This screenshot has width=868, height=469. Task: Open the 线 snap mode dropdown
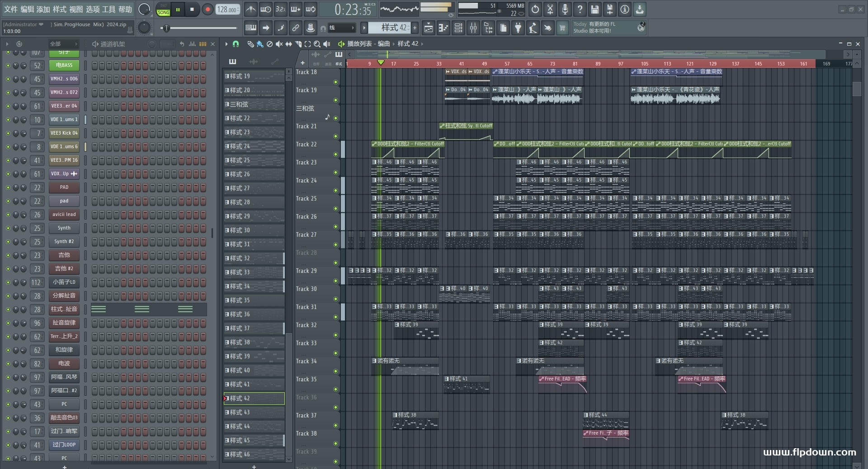click(341, 28)
